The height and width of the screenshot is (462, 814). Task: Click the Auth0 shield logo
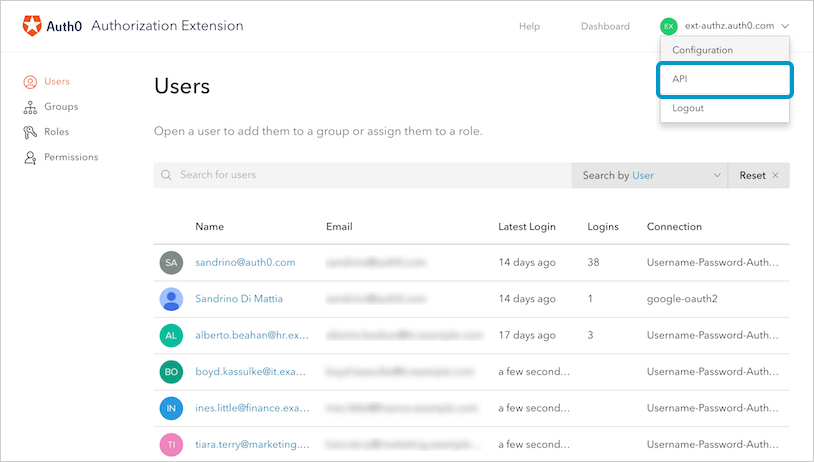pos(32,25)
